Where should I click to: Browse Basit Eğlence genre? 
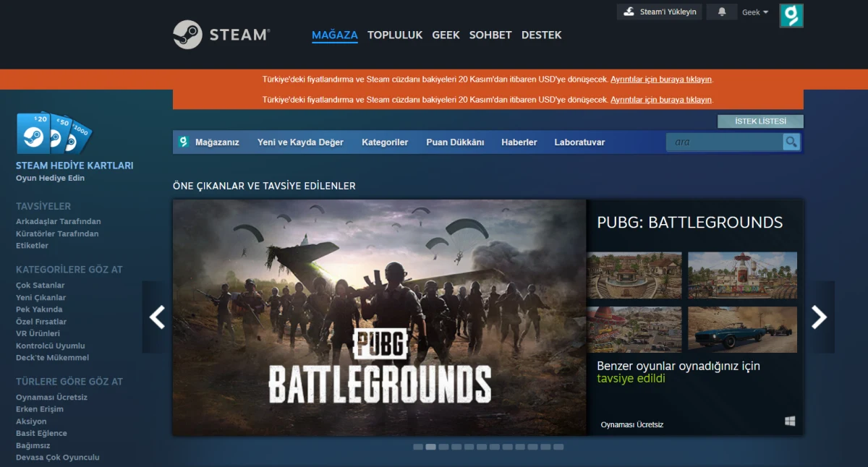tap(41, 434)
